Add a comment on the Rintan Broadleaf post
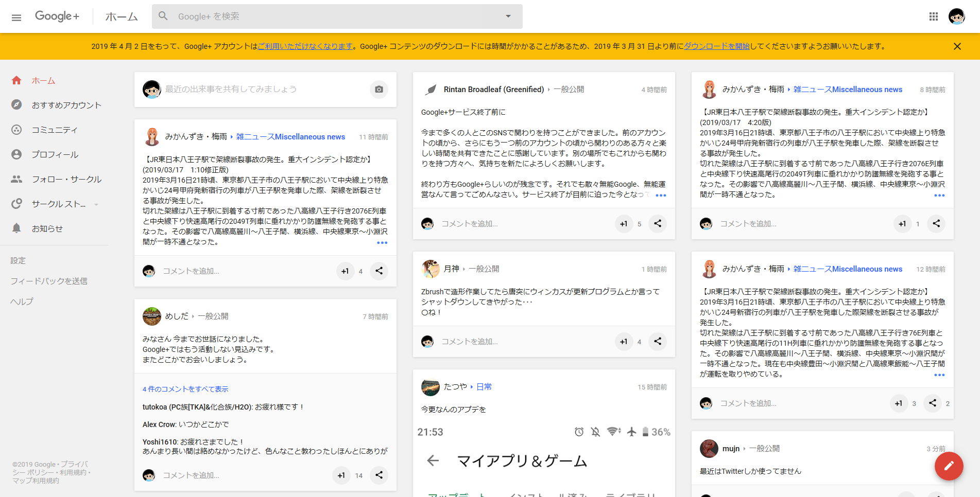This screenshot has width=980, height=497. tap(470, 224)
